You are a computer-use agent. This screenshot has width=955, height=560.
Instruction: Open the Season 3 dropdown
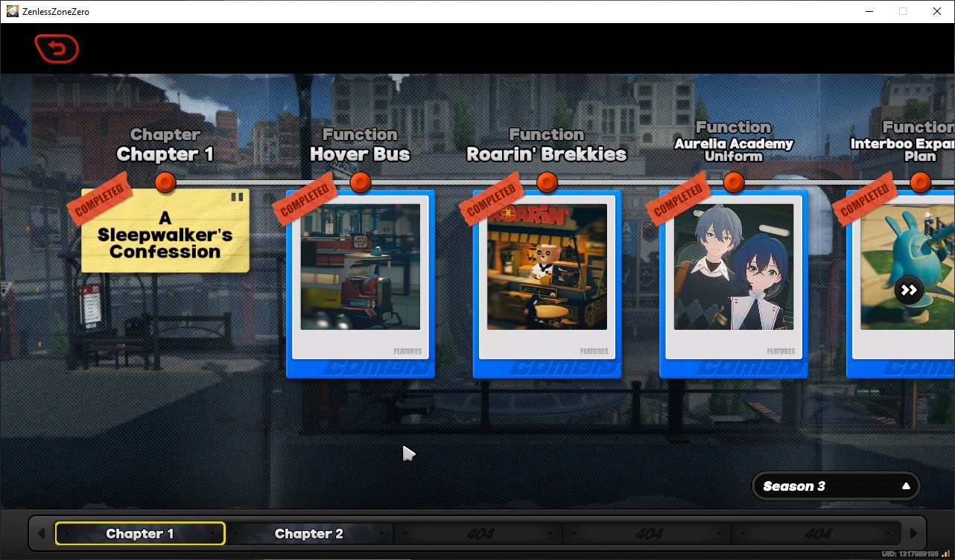pos(837,486)
